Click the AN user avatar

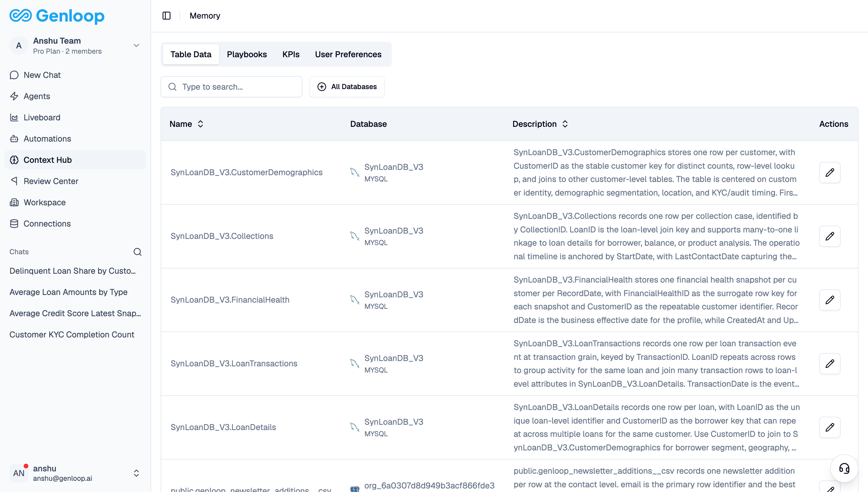pyautogui.click(x=19, y=473)
